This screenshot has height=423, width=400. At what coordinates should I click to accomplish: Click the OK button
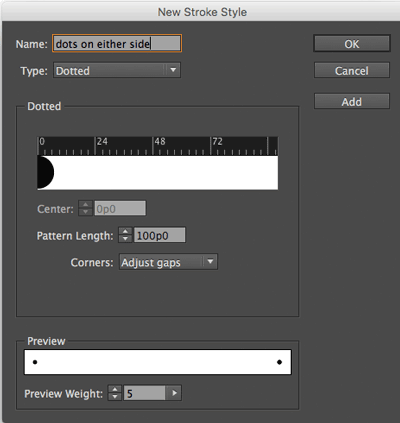[x=352, y=44]
